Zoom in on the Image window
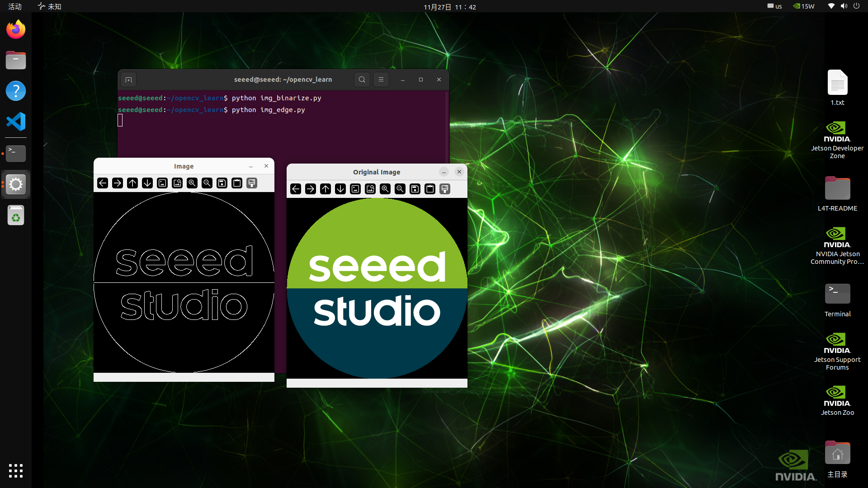The height and width of the screenshot is (488, 868). coord(192,183)
